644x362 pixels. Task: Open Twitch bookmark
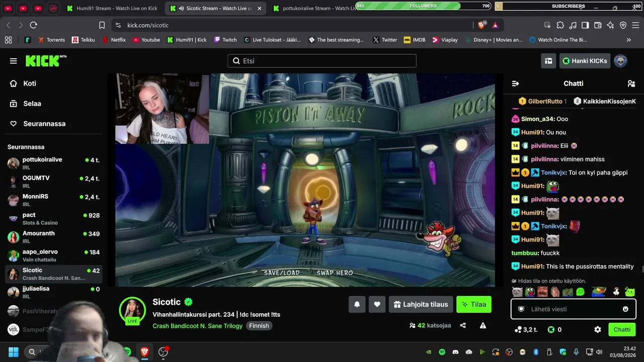tap(225, 40)
